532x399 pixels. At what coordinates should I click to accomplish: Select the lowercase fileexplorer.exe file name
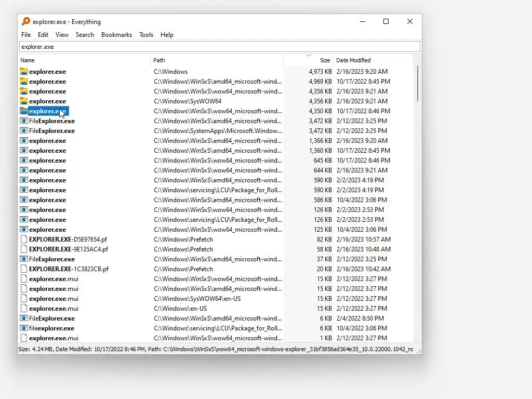click(x=51, y=328)
